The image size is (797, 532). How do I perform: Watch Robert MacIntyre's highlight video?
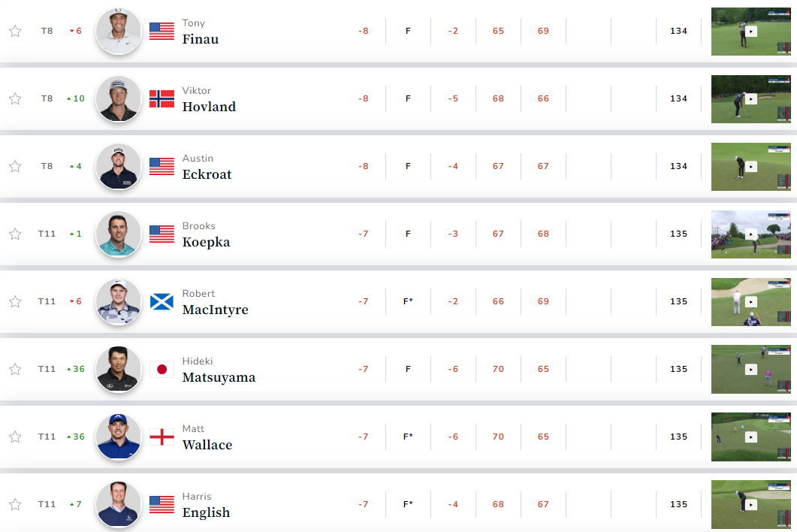click(x=750, y=302)
